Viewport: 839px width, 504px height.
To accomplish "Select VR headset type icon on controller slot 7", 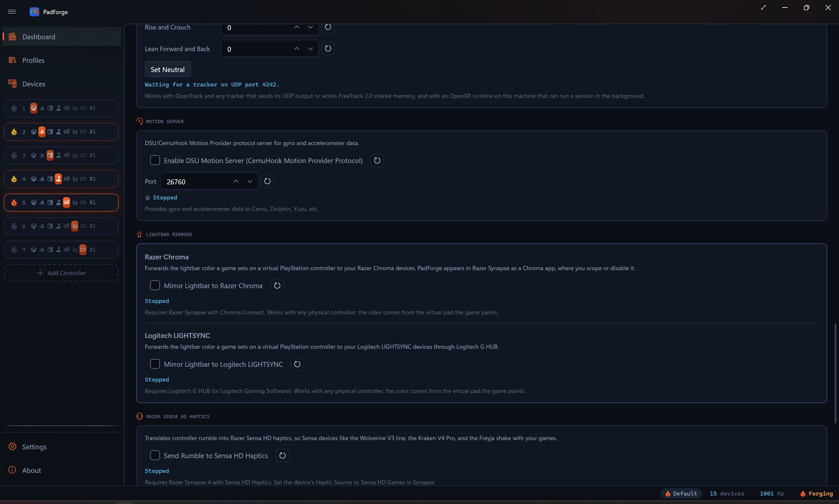I will pyautogui.click(x=83, y=250).
